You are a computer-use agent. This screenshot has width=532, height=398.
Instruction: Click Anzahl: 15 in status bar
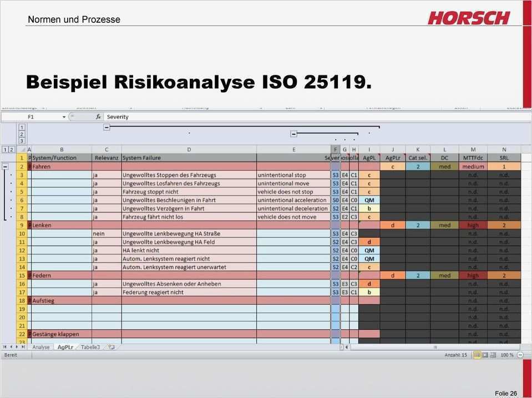[455, 355]
